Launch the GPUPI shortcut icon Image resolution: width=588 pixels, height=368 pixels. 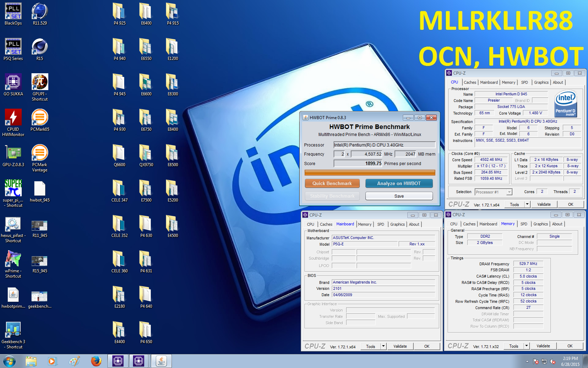(40, 87)
